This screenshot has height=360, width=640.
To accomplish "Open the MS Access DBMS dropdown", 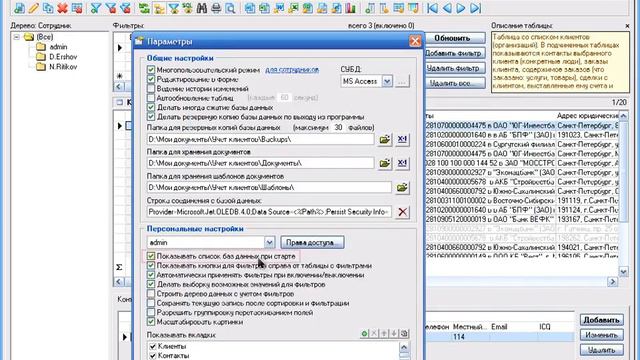I will coord(387,81).
